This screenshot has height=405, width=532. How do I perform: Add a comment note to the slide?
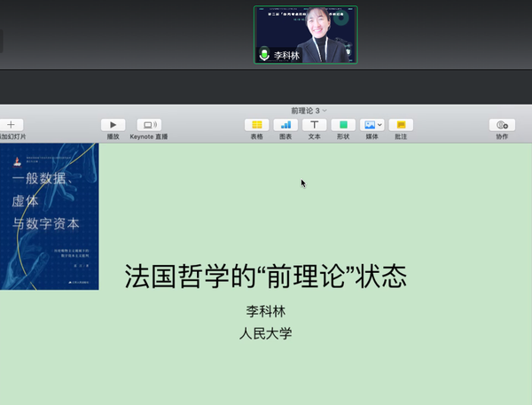(401, 125)
